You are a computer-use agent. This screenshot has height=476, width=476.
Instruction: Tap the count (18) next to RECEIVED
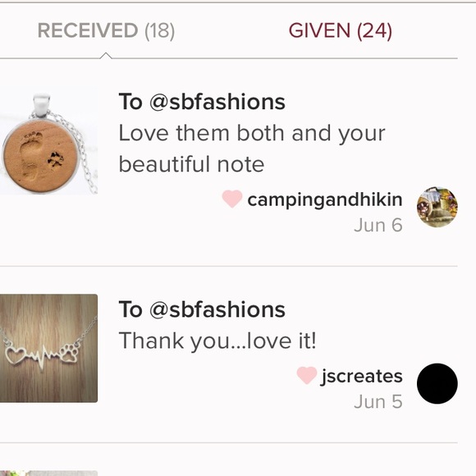160,30
